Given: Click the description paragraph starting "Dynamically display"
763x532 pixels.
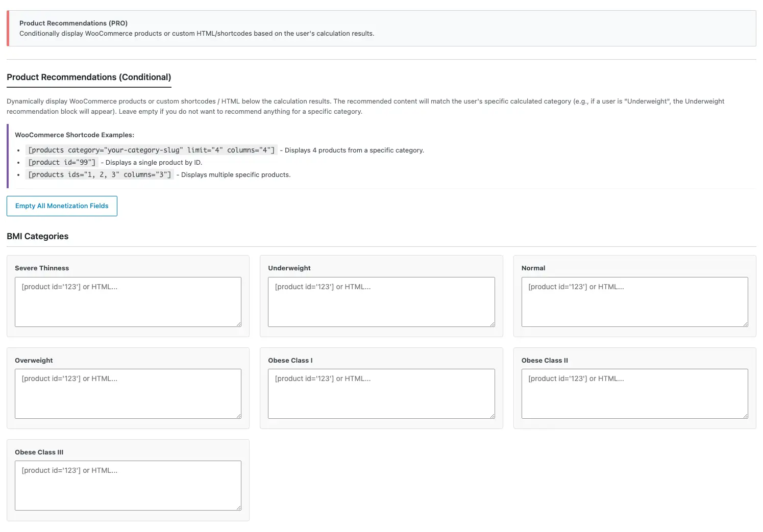Looking at the screenshot, I should (x=365, y=106).
